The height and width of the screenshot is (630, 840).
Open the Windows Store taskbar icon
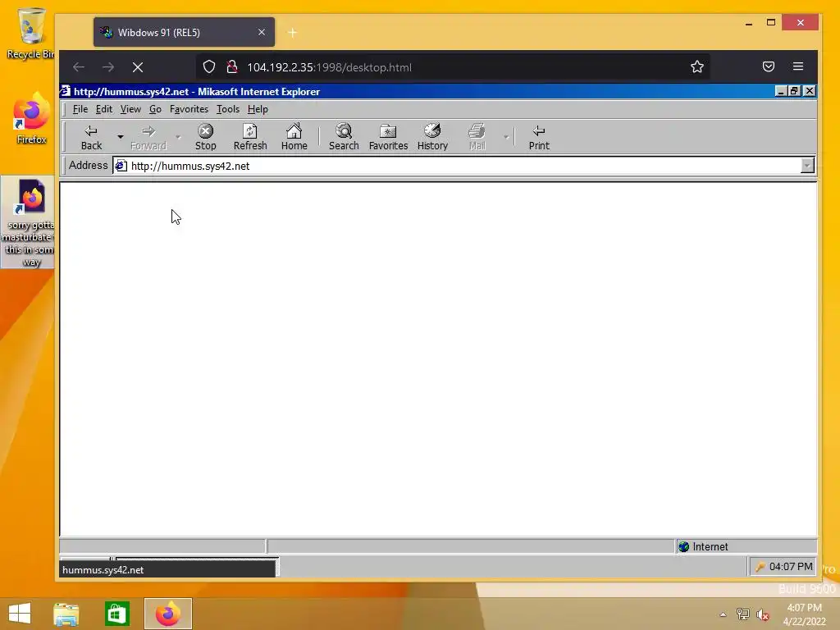coord(116,614)
